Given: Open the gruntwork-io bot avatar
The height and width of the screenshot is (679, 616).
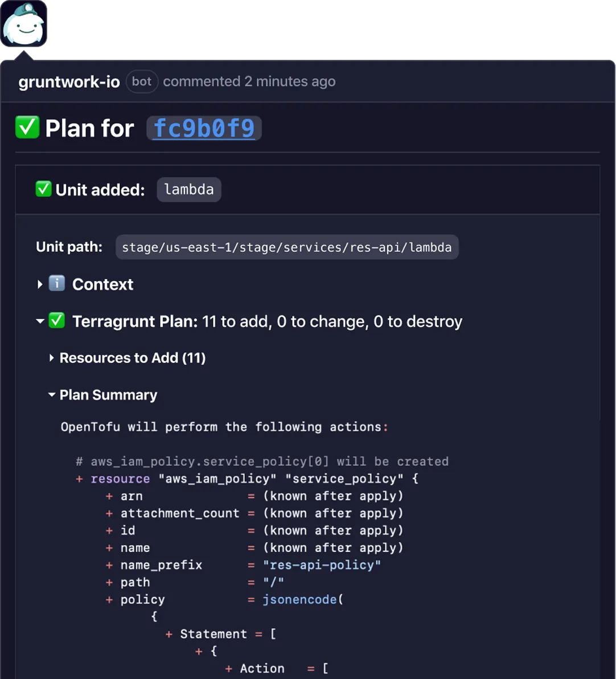Looking at the screenshot, I should 23,23.
